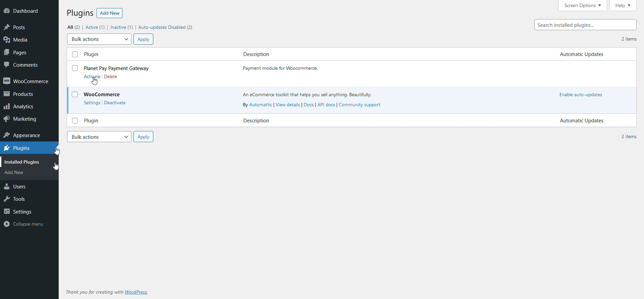Viewport: 644px width, 299px height.
Task: Filter by Auto-updates Disabled (2)
Action: pyautogui.click(x=165, y=27)
